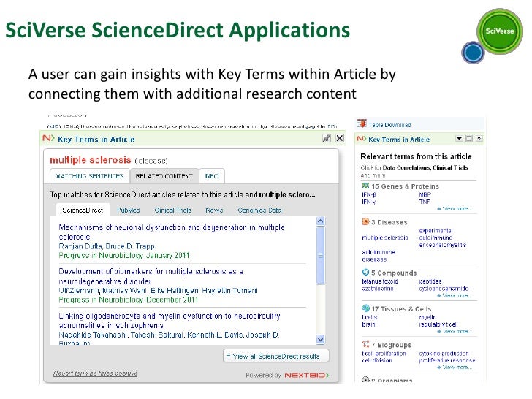Viewport: 532px width, 399px height.
Task: Expand View more under Genes & Proteins
Action: pos(455,209)
